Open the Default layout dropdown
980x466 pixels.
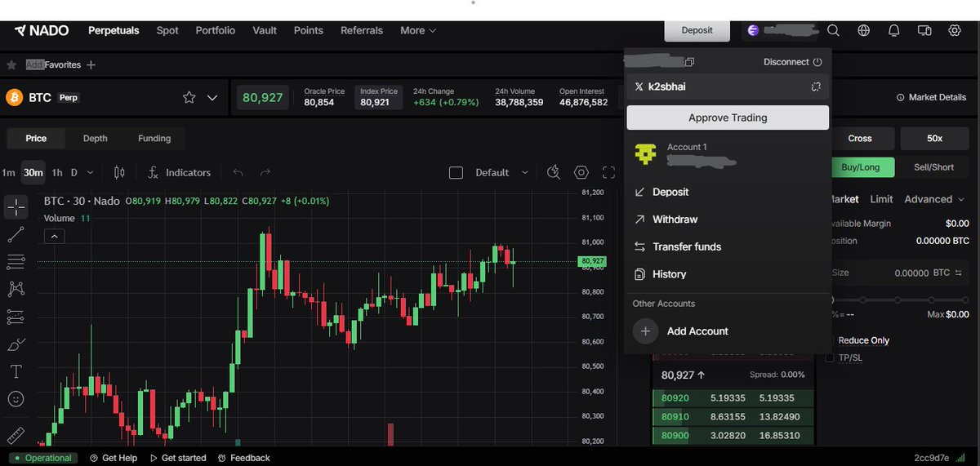pyautogui.click(x=501, y=172)
